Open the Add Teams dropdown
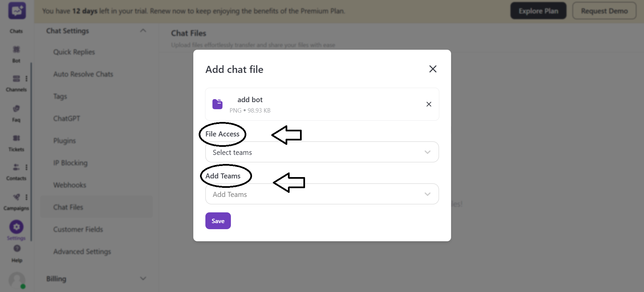The image size is (644, 292). 321,194
